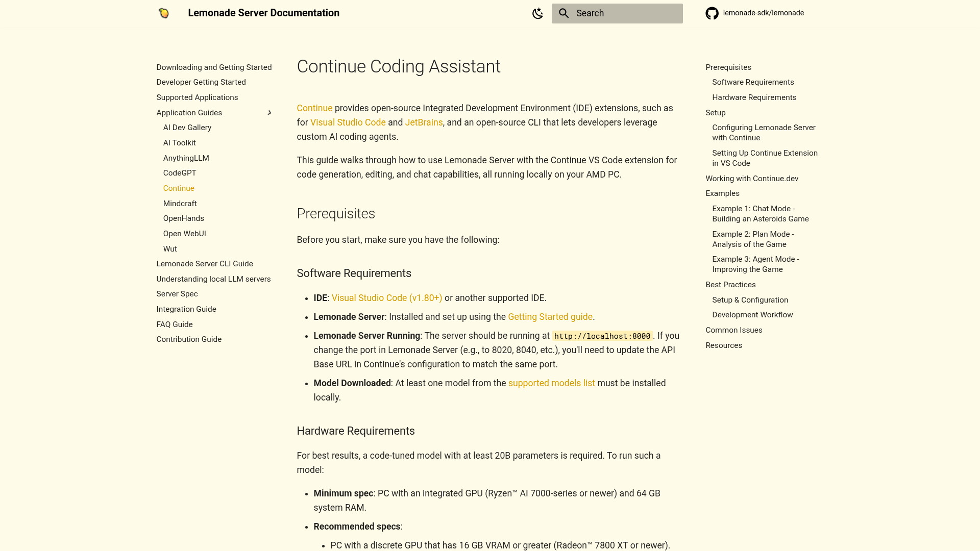Go to the Mindcraft guide page
The image size is (980, 551).
pyautogui.click(x=180, y=204)
